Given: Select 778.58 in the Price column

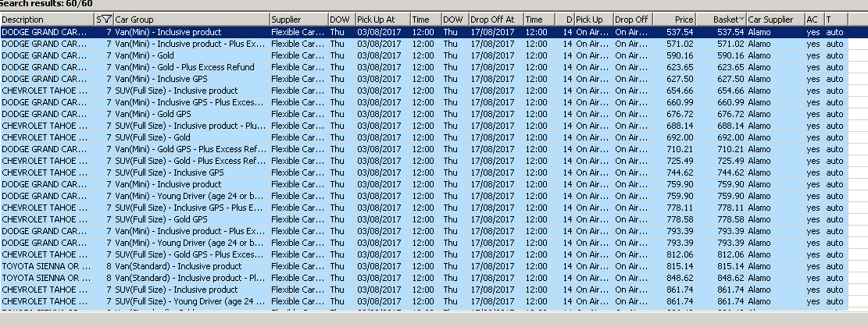Looking at the screenshot, I should pyautogui.click(x=674, y=219).
